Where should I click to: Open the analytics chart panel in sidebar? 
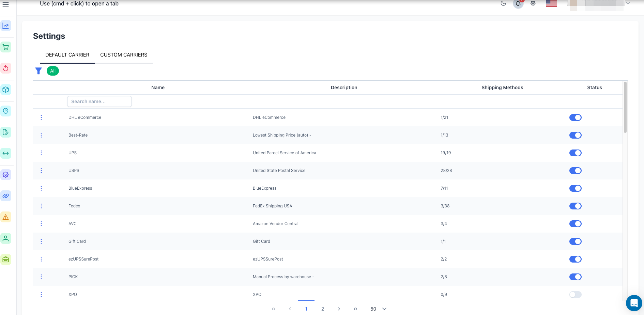(5, 25)
